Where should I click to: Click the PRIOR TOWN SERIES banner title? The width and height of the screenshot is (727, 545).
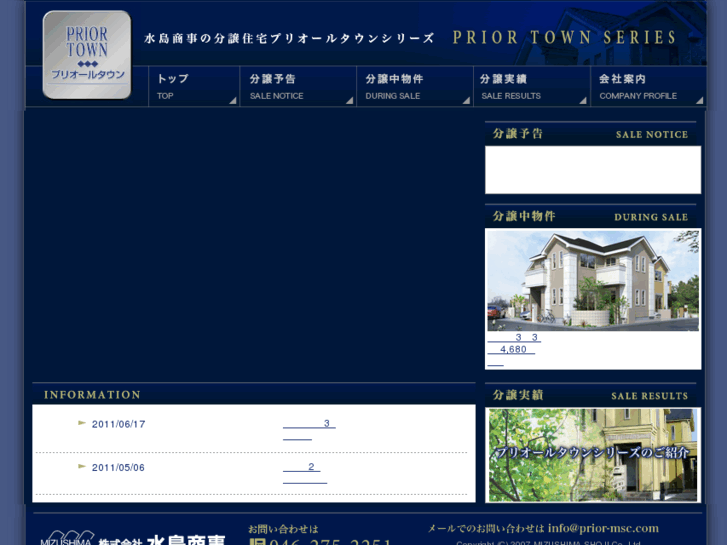(x=564, y=38)
